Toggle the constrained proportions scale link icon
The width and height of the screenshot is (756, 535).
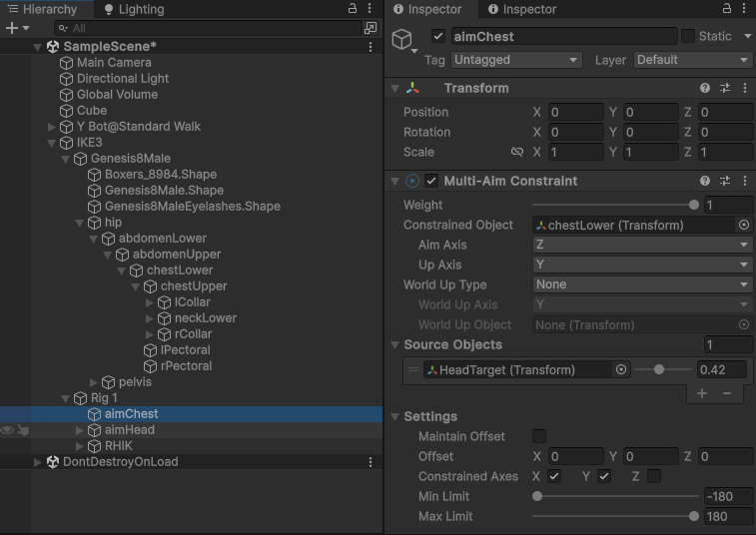click(x=516, y=153)
